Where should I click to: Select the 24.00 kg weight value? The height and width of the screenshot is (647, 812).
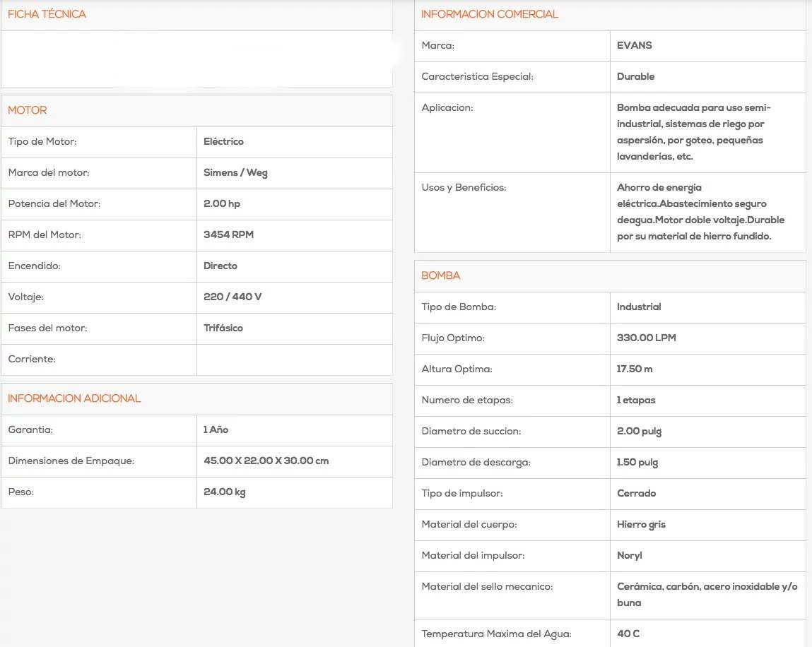coord(224,492)
